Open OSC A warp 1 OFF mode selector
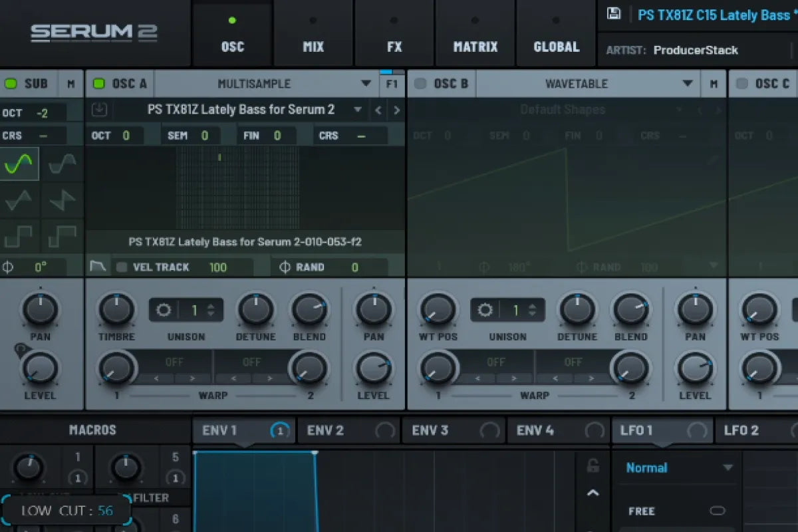This screenshot has height=532, width=798. [x=174, y=362]
